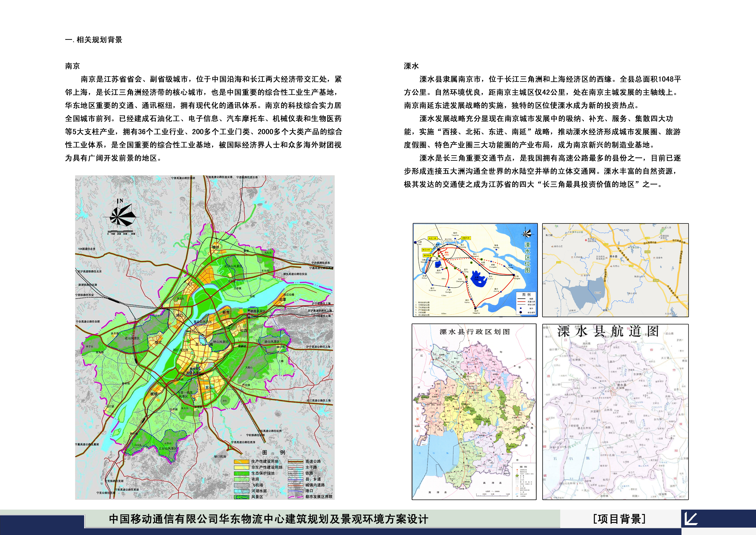Screen dimensions: 756x535
Task: Click the 溧水县航道图 title text
Action: pyautogui.click(x=608, y=331)
